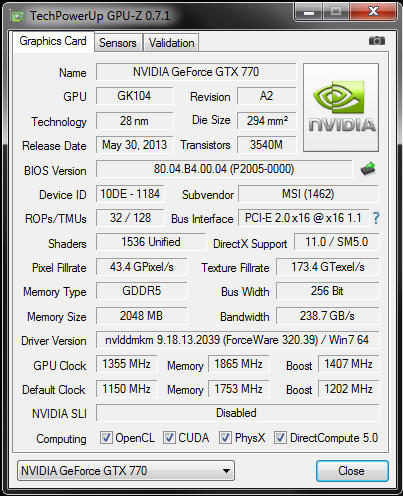Click the Driver Version field nvlddmkm 9.18.13.2039

coord(238,340)
